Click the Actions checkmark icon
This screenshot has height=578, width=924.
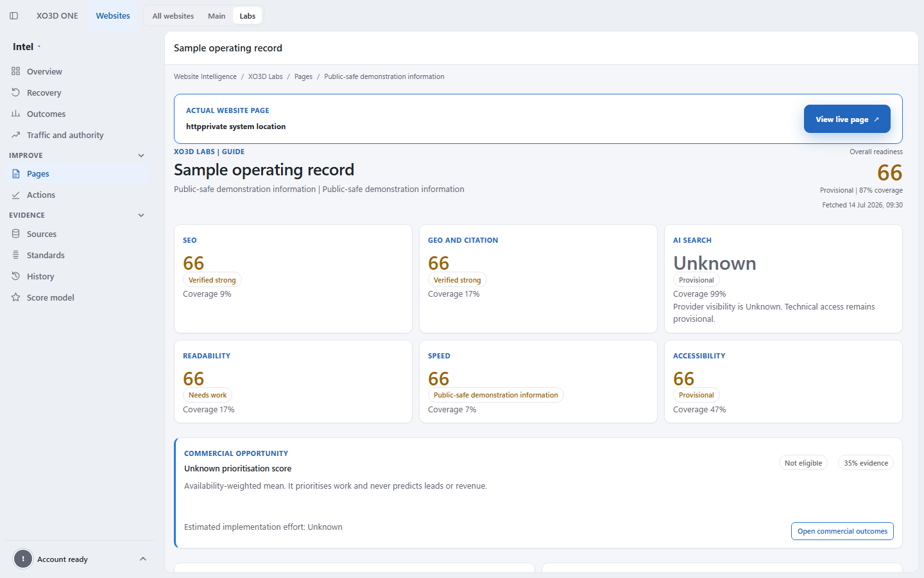(16, 195)
